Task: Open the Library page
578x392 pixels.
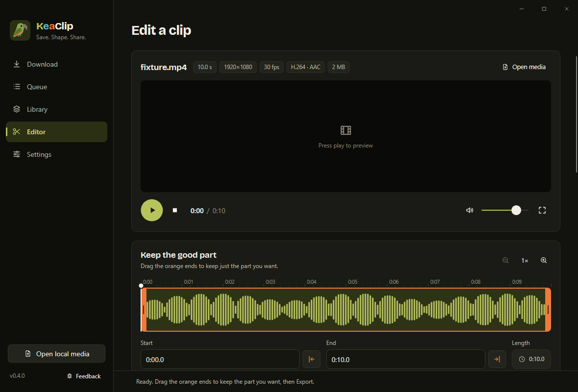Action: pos(56,109)
